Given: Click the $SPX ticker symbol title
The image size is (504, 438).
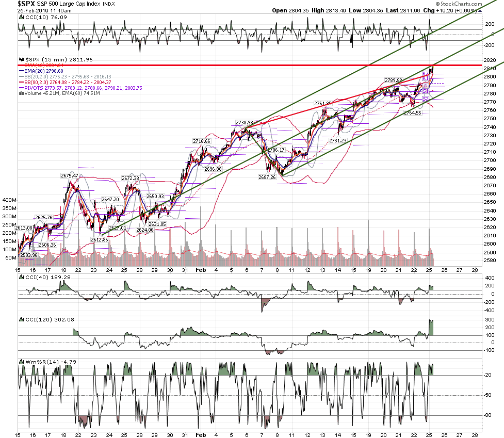Looking at the screenshot, I should point(26,4).
